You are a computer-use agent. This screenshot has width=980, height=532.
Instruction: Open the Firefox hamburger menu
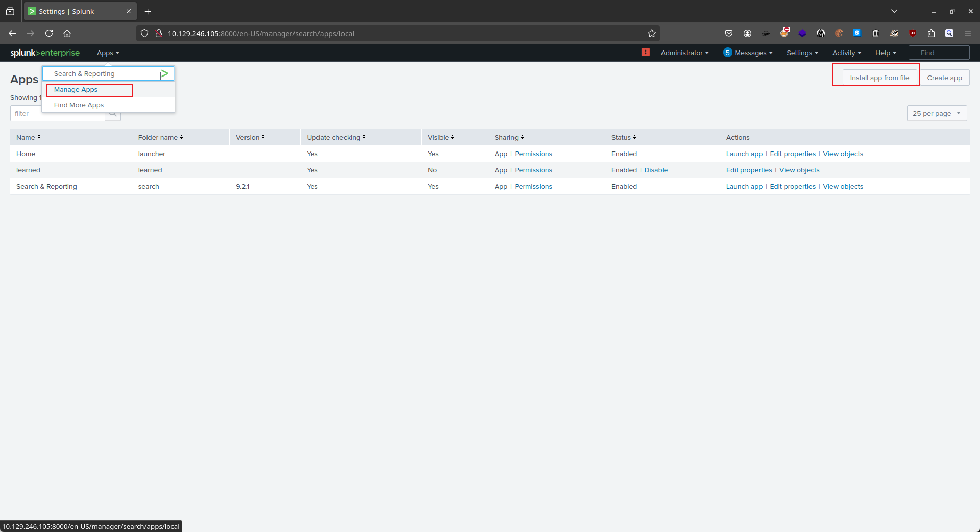point(967,33)
